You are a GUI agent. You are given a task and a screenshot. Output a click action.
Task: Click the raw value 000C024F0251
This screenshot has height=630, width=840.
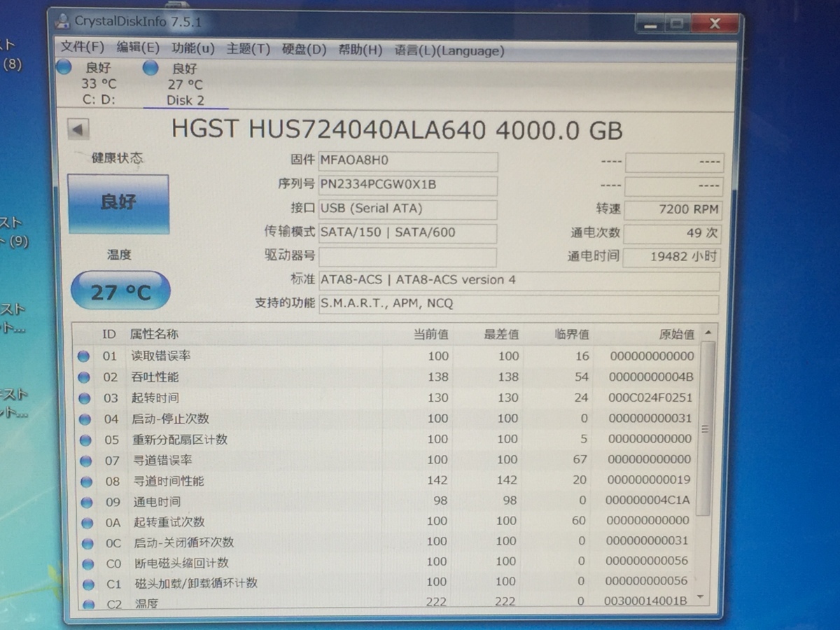pyautogui.click(x=650, y=398)
